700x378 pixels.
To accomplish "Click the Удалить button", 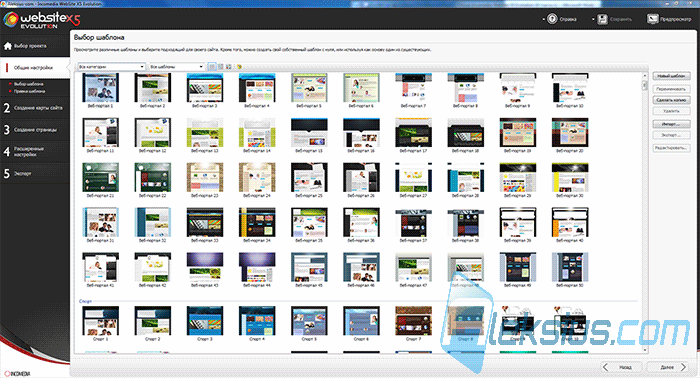I will (x=671, y=111).
